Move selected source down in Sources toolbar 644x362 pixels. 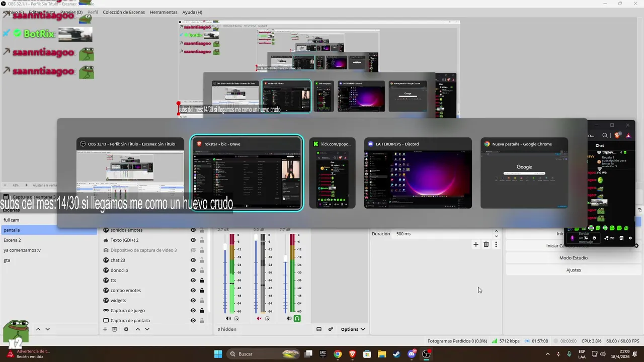click(x=147, y=329)
